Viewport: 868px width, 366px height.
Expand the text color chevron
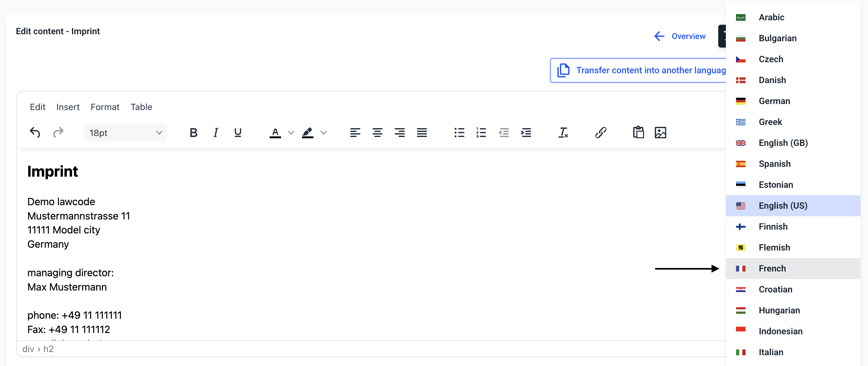click(291, 132)
